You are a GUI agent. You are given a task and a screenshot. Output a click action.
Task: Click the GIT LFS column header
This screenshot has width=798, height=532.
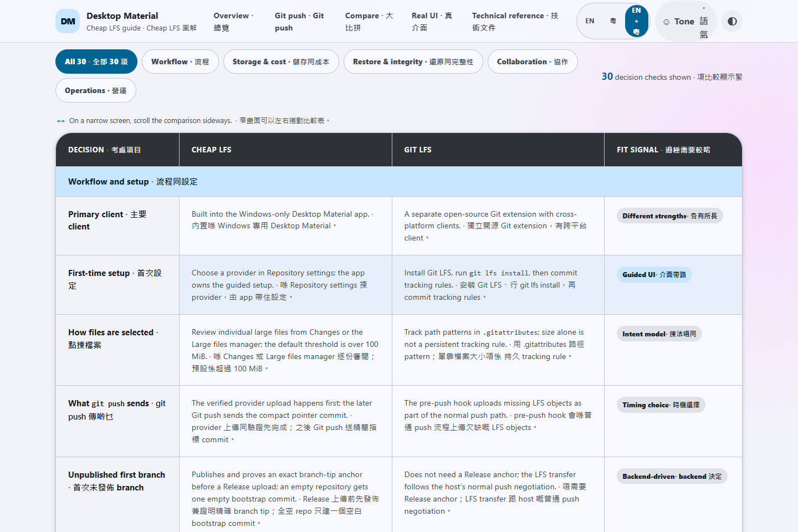click(498, 150)
